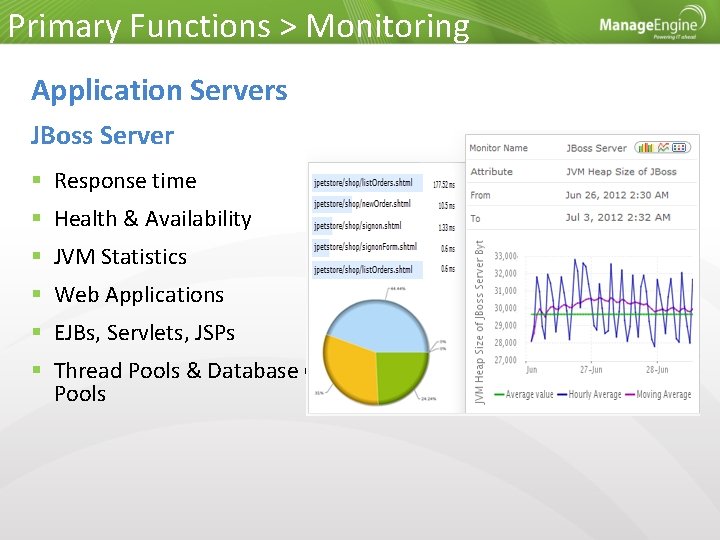The image size is (720, 540).
Task: Click the blue 'JBoss Server' subheading
Action: tap(102, 135)
